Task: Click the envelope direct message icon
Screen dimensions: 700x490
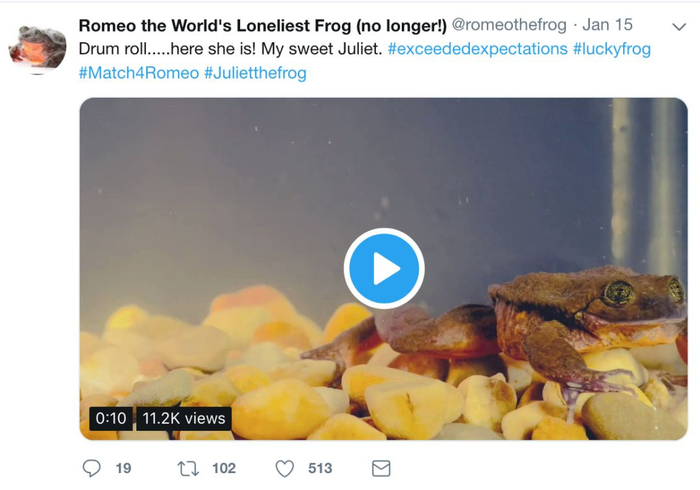Action: [x=381, y=468]
